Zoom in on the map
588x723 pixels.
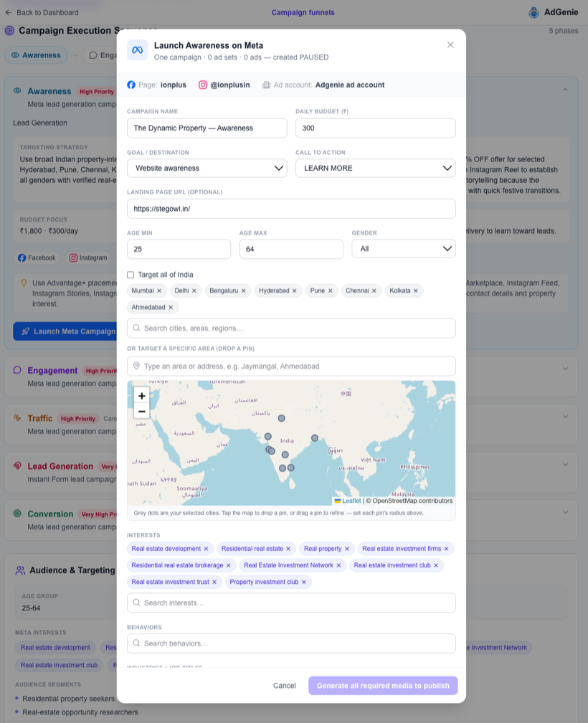[141, 396]
